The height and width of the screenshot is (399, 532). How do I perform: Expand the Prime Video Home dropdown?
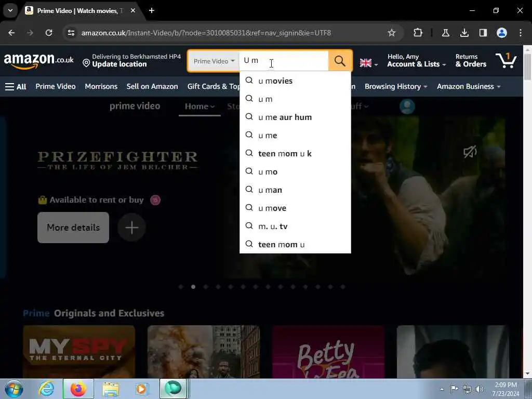click(x=199, y=107)
